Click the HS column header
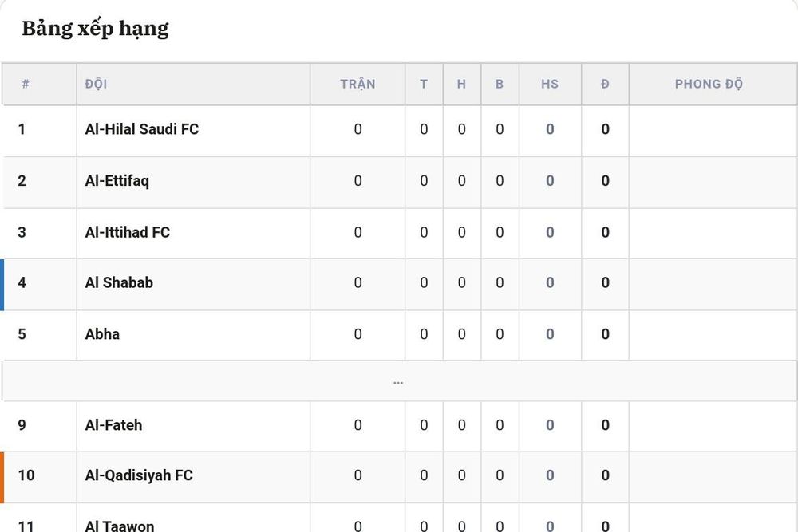The image size is (798, 532). tap(550, 84)
